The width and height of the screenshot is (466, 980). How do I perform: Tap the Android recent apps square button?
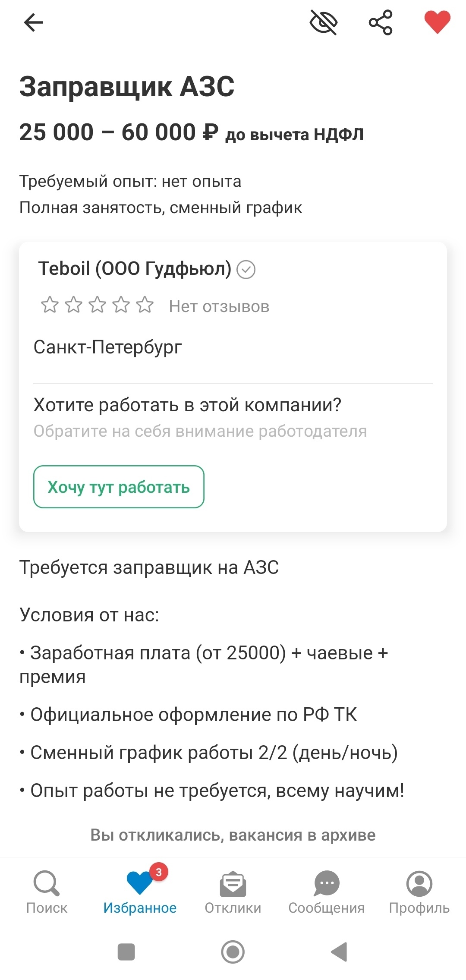tap(126, 952)
